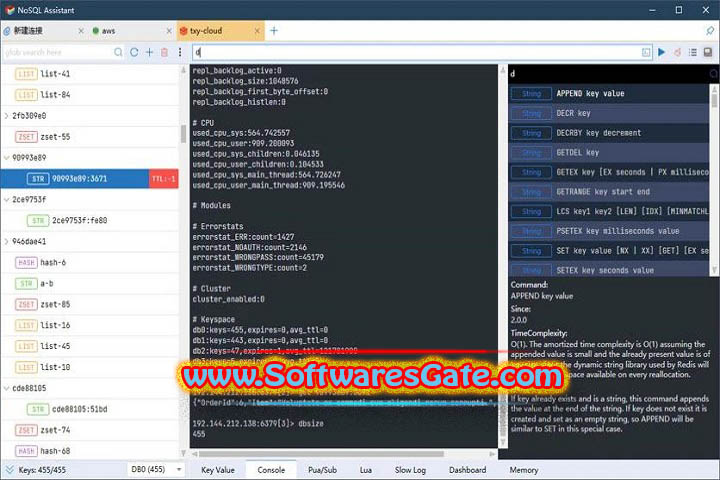Click the STR badge of a-b
Image resolution: width=720 pixels, height=480 pixels.
click(x=26, y=283)
